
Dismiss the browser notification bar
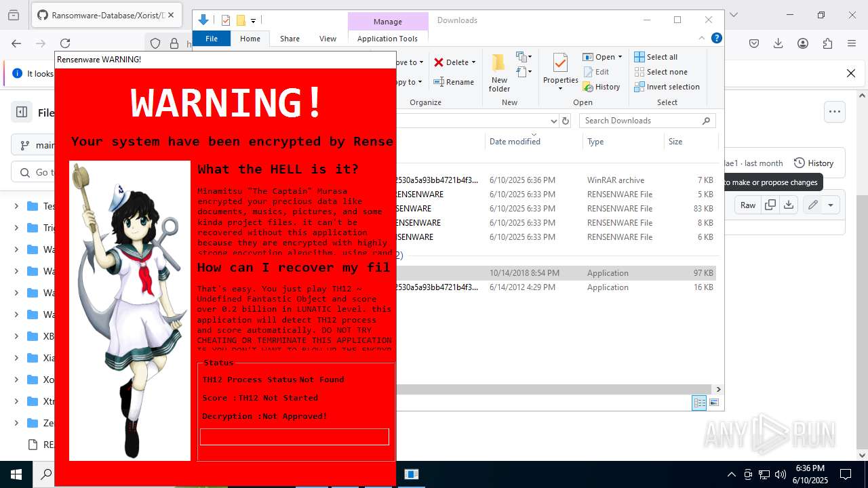[851, 73]
